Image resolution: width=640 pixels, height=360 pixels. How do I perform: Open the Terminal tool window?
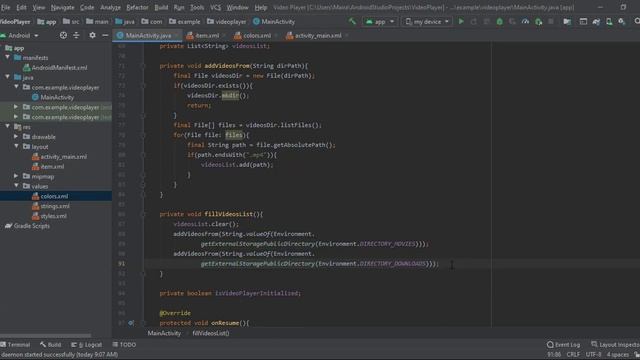(x=16, y=344)
